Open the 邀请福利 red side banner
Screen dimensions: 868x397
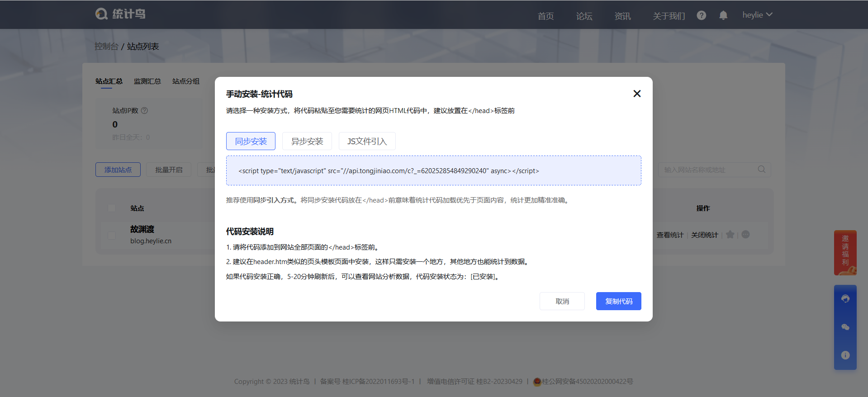tap(845, 253)
